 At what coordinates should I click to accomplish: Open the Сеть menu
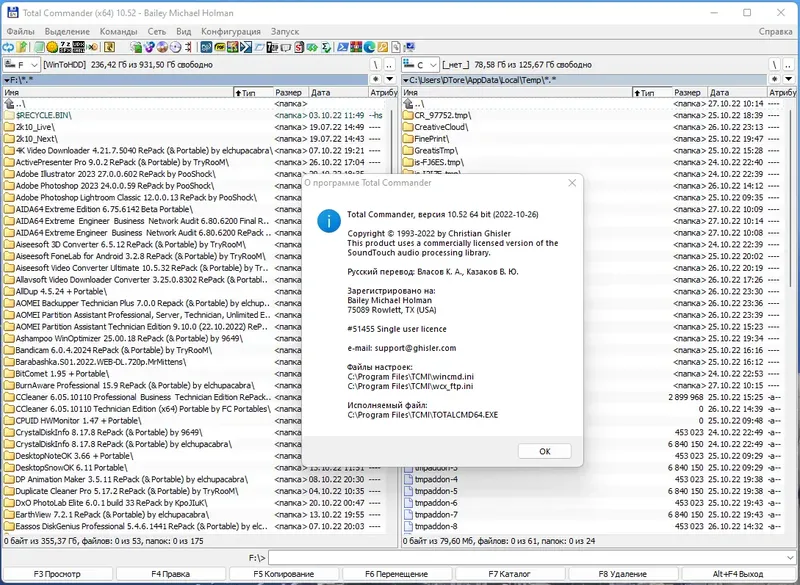157,31
